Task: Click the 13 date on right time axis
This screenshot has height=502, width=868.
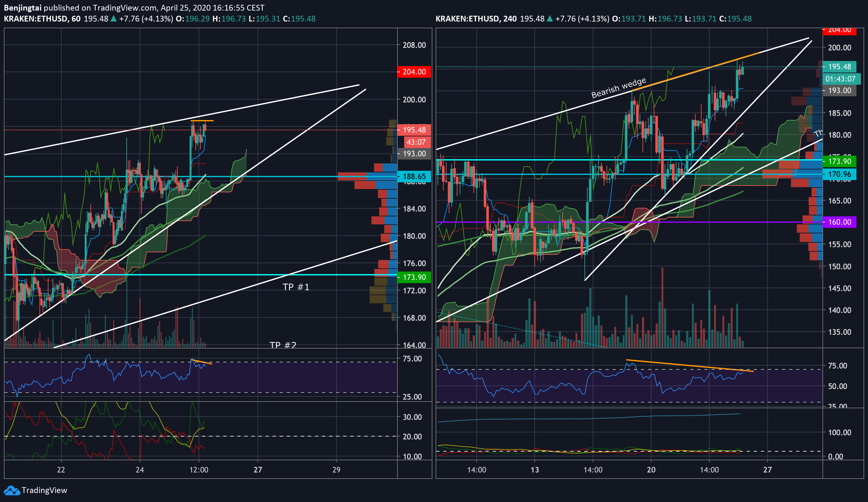Action: 535,470
